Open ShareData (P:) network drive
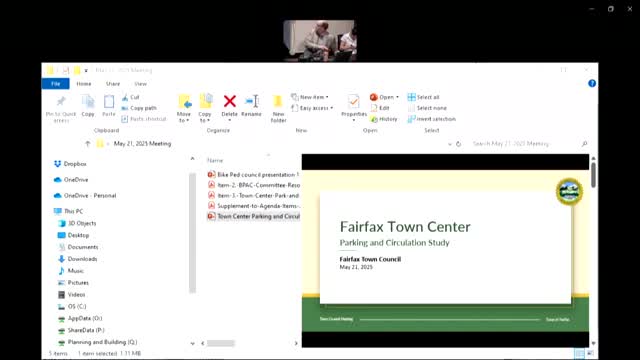 pos(81,330)
